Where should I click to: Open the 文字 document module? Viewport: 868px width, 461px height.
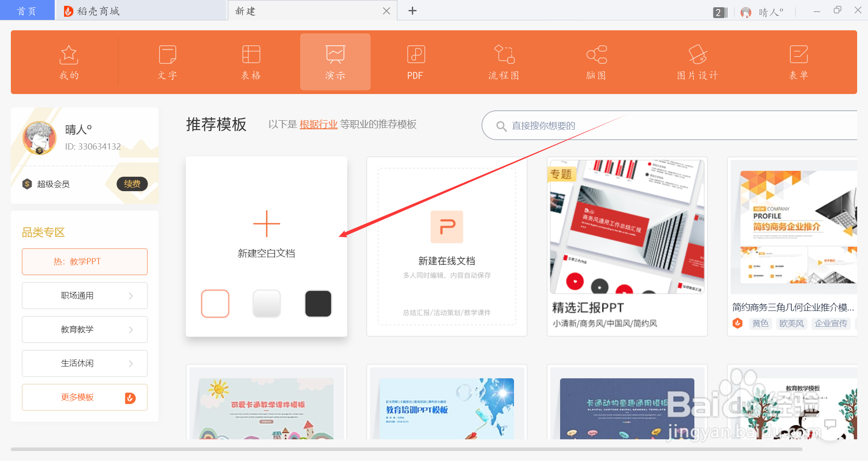point(167,62)
